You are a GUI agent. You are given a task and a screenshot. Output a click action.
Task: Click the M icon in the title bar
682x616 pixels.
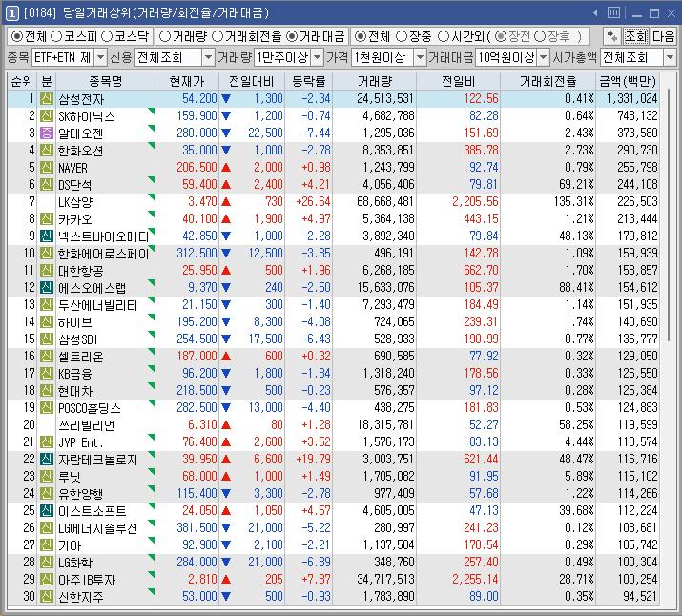point(613,12)
